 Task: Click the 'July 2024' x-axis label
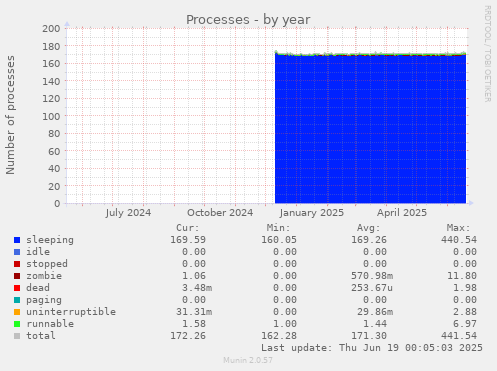point(128,213)
